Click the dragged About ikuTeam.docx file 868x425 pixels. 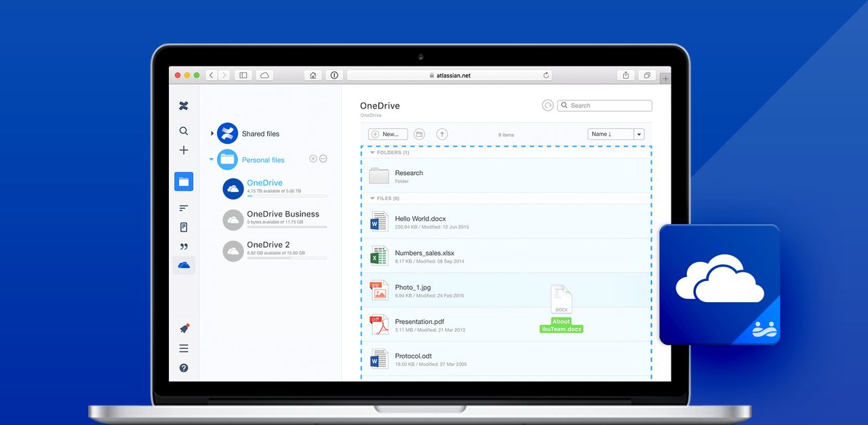(561, 309)
